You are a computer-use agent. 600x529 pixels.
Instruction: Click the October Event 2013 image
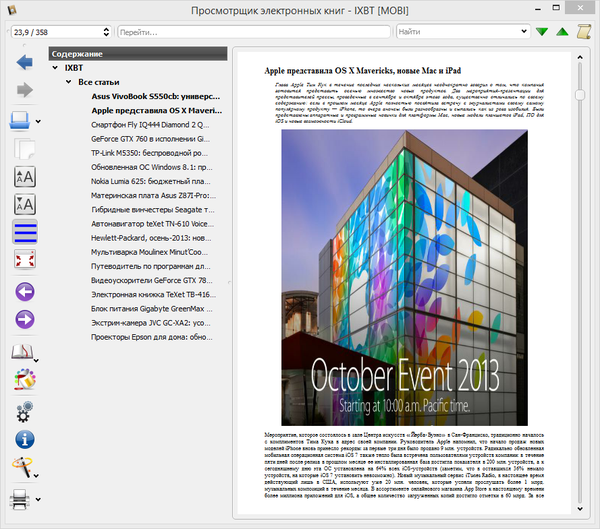point(404,278)
